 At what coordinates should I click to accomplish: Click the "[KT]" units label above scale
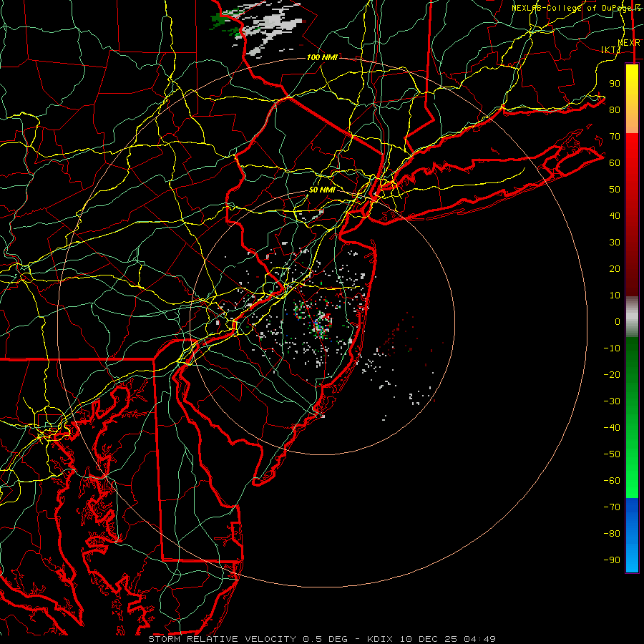[x=611, y=49]
